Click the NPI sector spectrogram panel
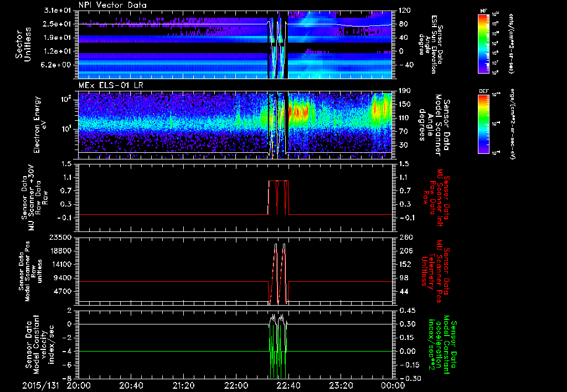The width and height of the screenshot is (567, 392). click(x=235, y=44)
